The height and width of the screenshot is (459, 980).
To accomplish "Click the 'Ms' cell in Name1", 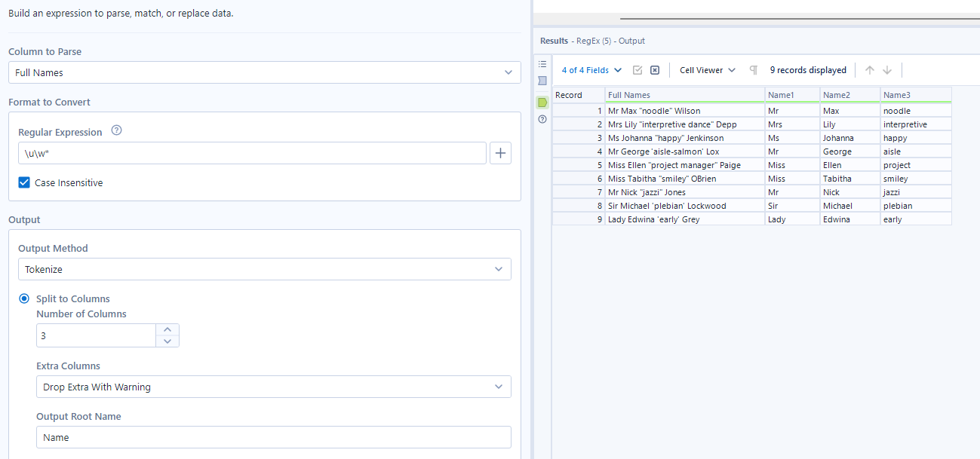I will pyautogui.click(x=792, y=138).
